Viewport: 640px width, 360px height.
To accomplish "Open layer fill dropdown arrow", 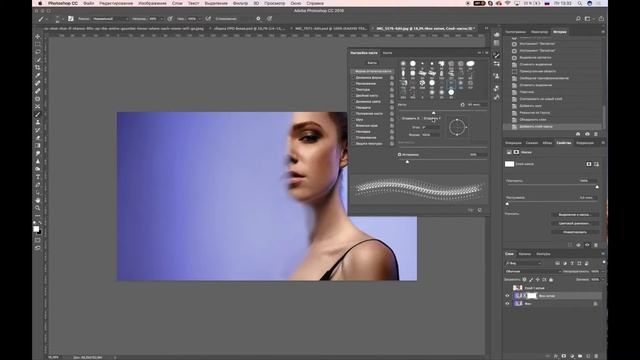I will pos(602,280).
